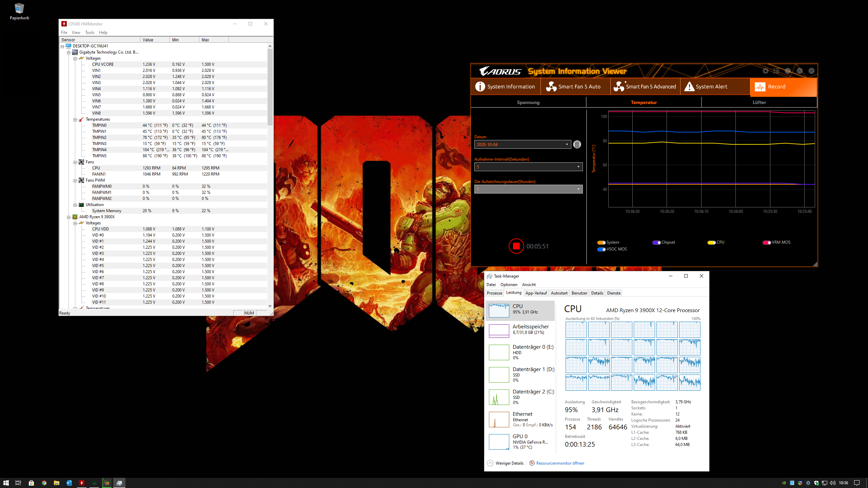868x488 pixels.
Task: Open the Tools menu in HWMonitor
Action: point(90,32)
